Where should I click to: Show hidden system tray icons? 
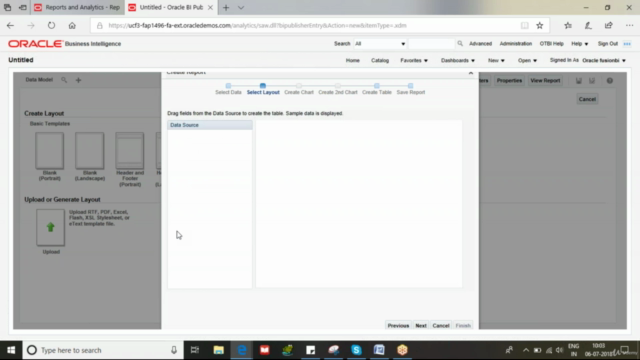pyautogui.click(x=526, y=350)
